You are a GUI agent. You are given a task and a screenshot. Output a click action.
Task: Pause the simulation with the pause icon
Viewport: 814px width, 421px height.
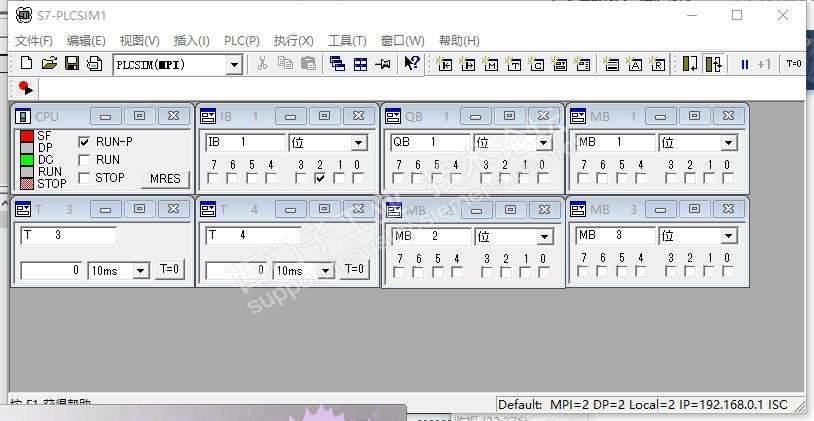tap(744, 64)
